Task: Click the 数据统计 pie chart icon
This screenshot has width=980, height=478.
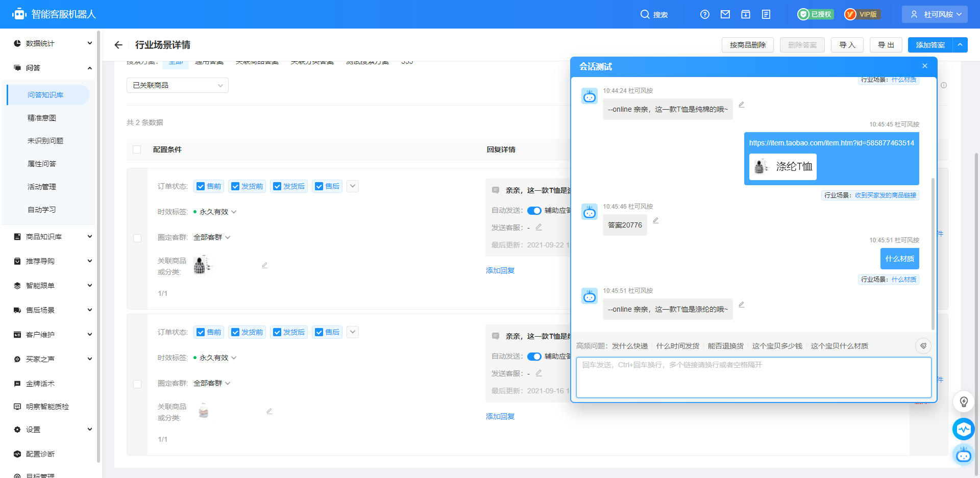Action: (x=17, y=43)
